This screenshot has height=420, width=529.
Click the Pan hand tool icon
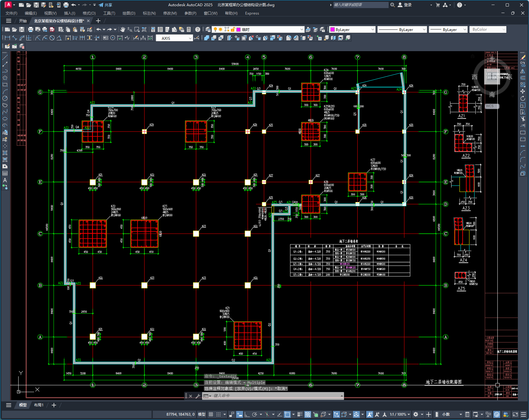123,29
